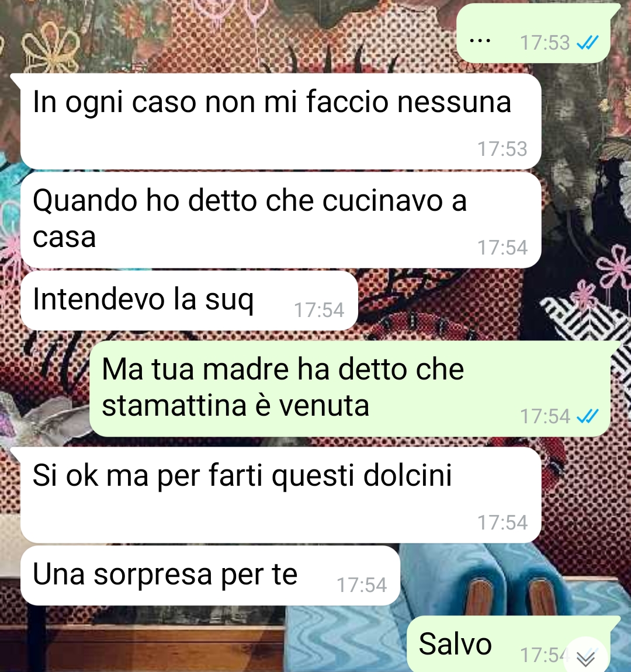The width and height of the screenshot is (631, 672).
Task: Tap 17:54 timestamp beside 'Intendevo la suq'
Action: [x=319, y=310]
